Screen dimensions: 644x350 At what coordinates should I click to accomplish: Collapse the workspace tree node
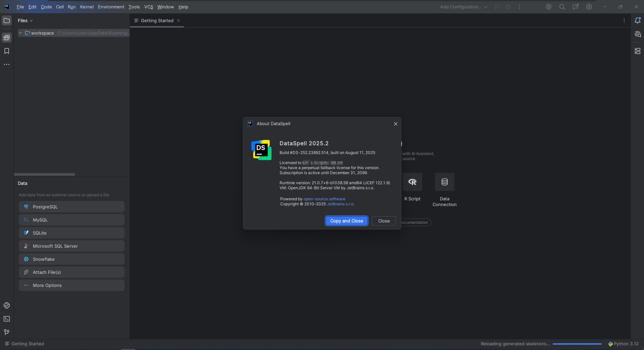pos(20,33)
